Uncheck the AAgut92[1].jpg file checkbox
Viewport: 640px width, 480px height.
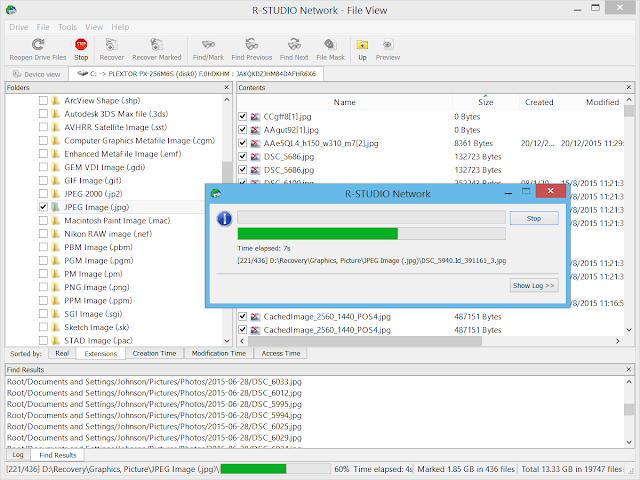(x=242, y=130)
